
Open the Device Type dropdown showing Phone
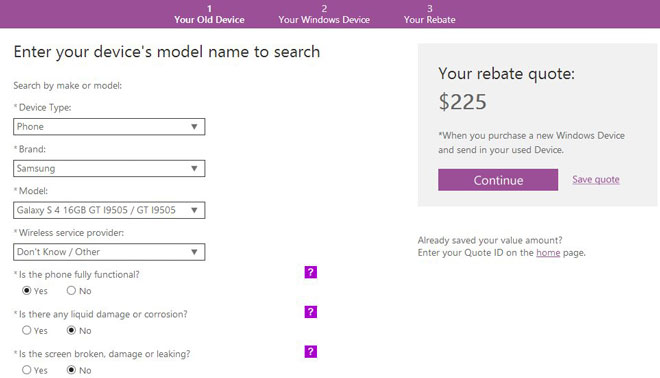coord(109,127)
